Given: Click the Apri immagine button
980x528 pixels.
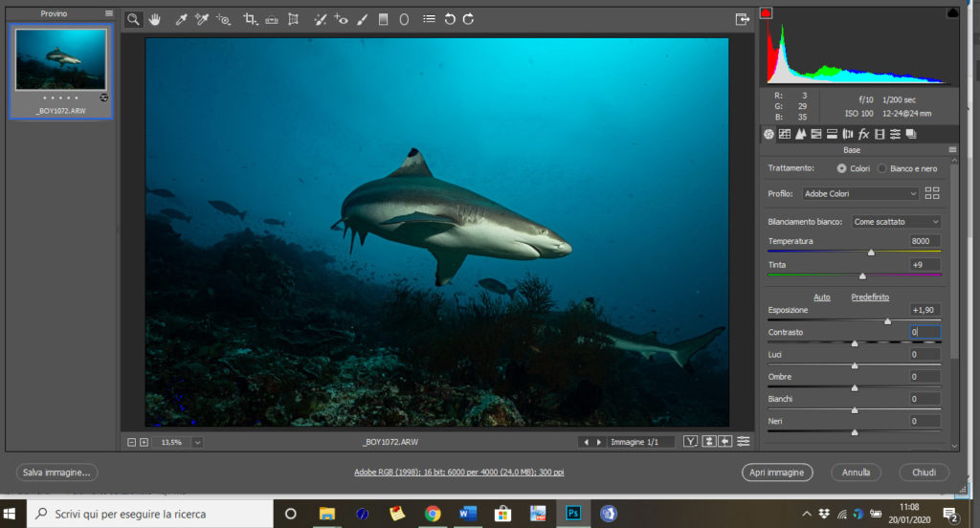Looking at the screenshot, I should [777, 473].
